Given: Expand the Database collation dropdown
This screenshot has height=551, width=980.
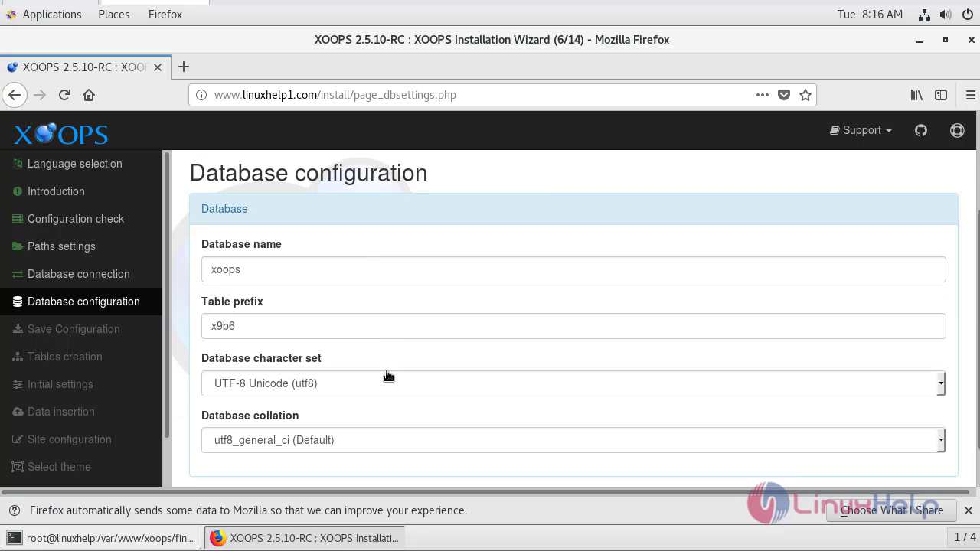Looking at the screenshot, I should pyautogui.click(x=573, y=440).
